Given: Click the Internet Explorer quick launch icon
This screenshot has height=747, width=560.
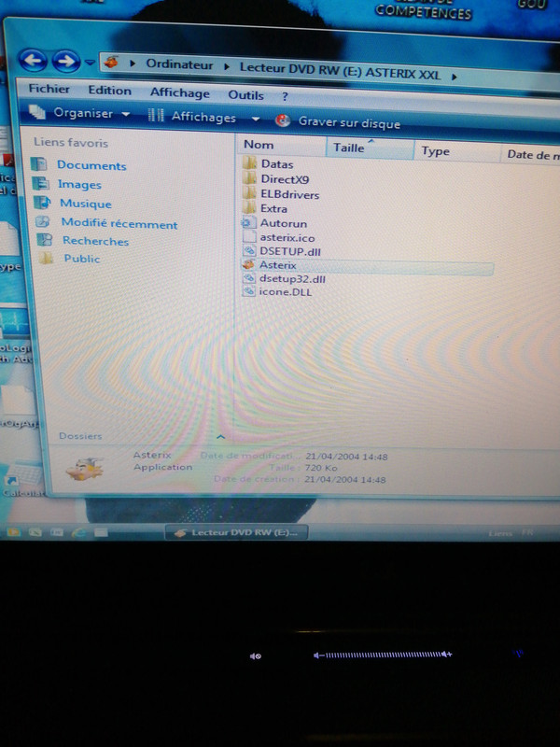Looking at the screenshot, I should [77, 532].
